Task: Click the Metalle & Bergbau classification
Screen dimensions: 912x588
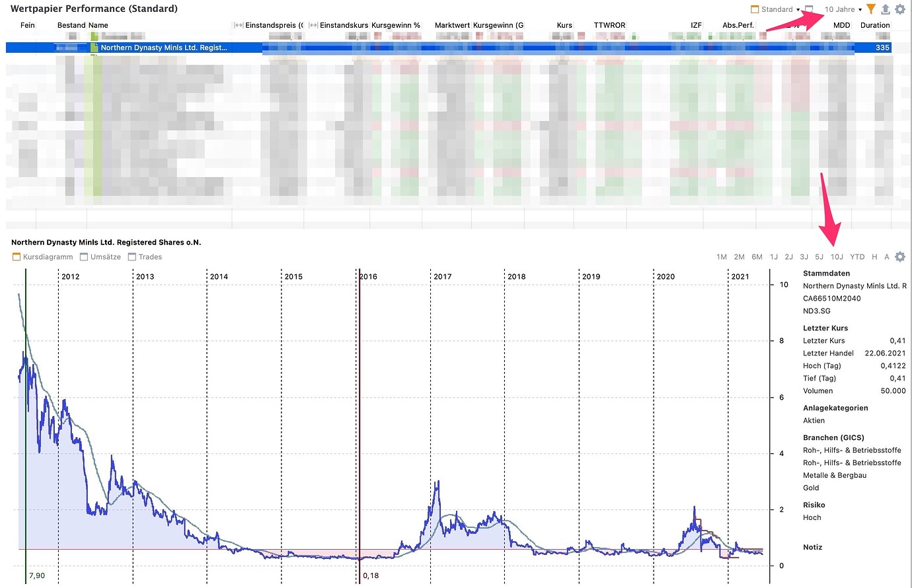Action: pos(834,476)
